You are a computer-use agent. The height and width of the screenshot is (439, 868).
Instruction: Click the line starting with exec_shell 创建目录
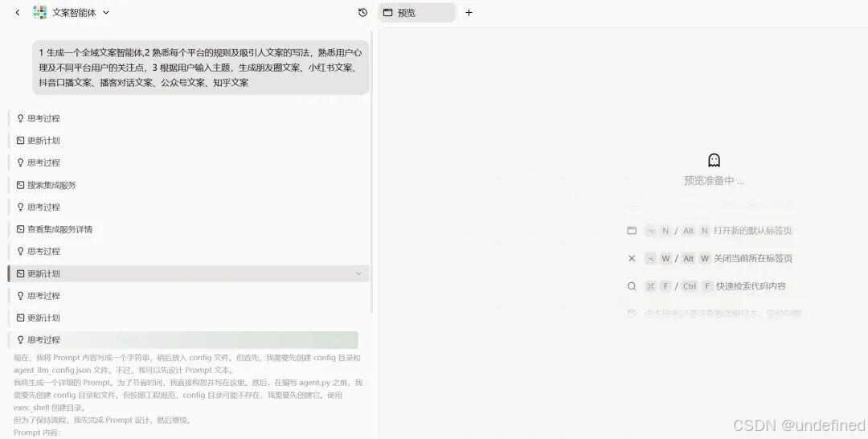49,408
